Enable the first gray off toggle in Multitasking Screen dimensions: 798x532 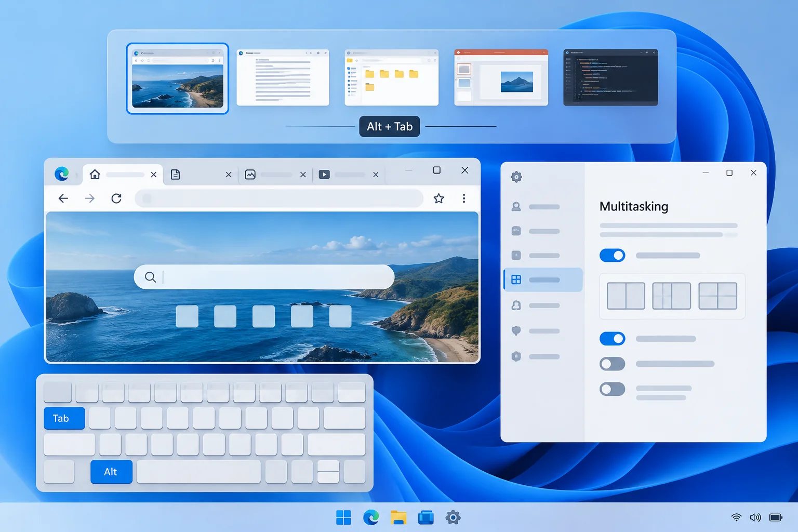coord(613,364)
